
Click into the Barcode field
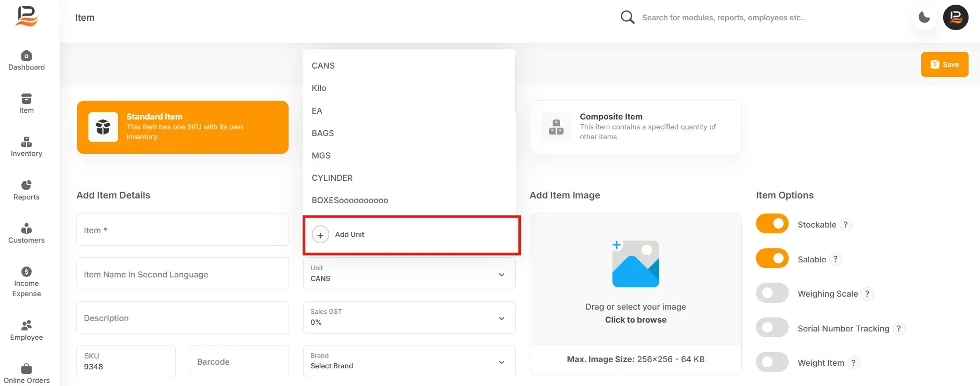[239, 361]
